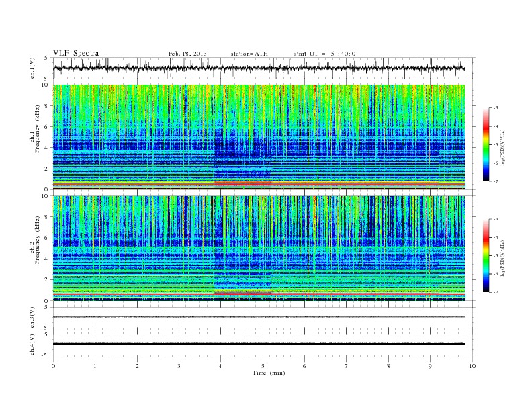Click the time axis tick label "2"

pos(137,366)
